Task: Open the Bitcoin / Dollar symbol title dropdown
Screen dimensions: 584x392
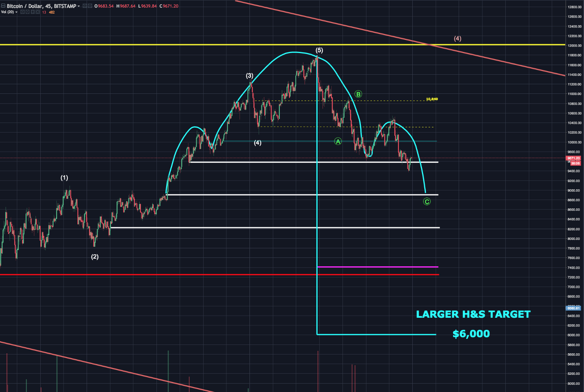Action: [79, 6]
